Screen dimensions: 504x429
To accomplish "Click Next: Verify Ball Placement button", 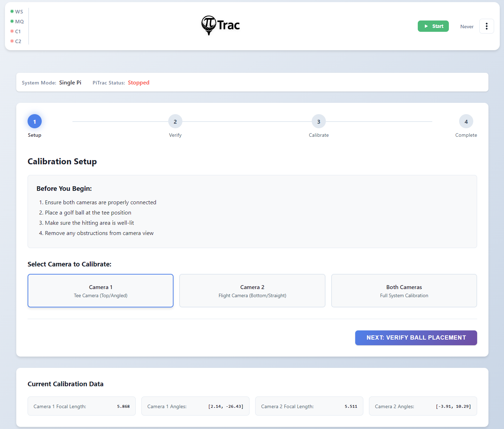I will (x=416, y=338).
